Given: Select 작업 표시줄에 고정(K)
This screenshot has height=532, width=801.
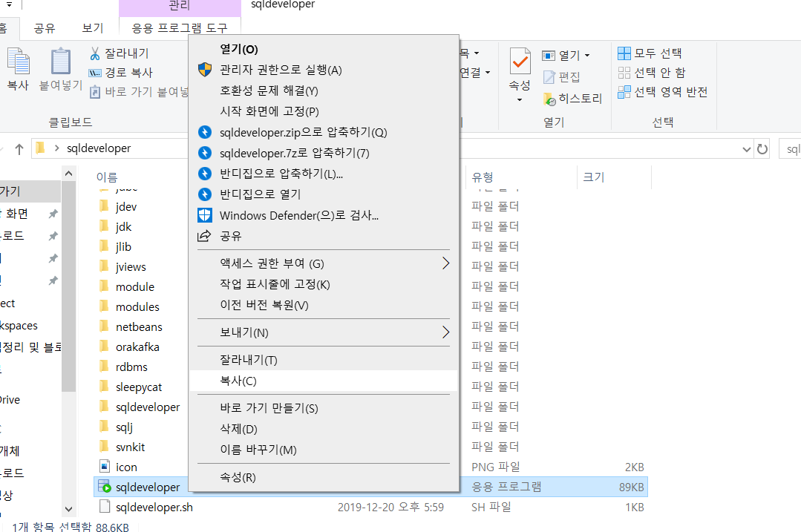Looking at the screenshot, I should [x=324, y=284].
